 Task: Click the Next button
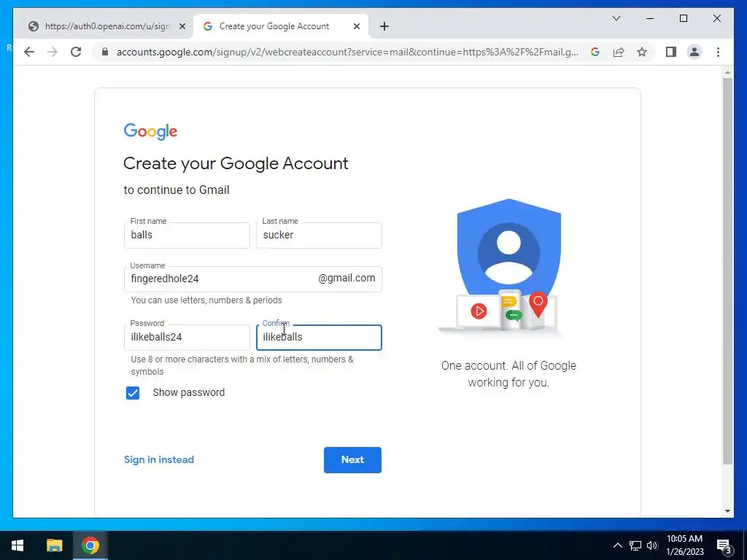[x=352, y=460]
